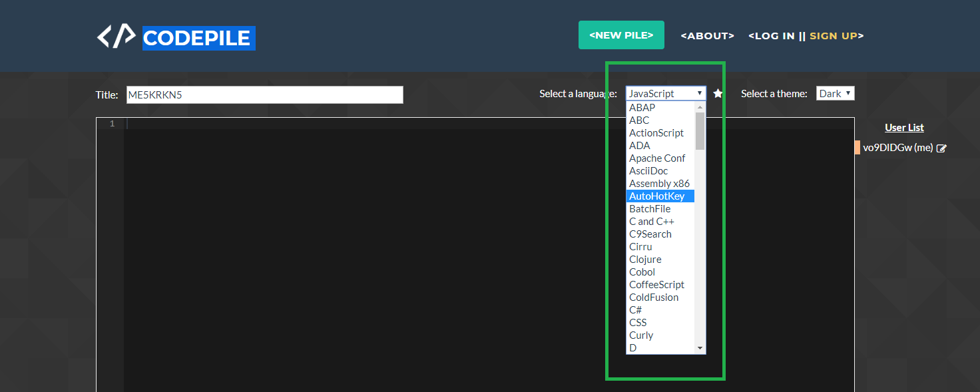The width and height of the screenshot is (980, 392).
Task: Select BatchFile language option
Action: (x=660, y=209)
